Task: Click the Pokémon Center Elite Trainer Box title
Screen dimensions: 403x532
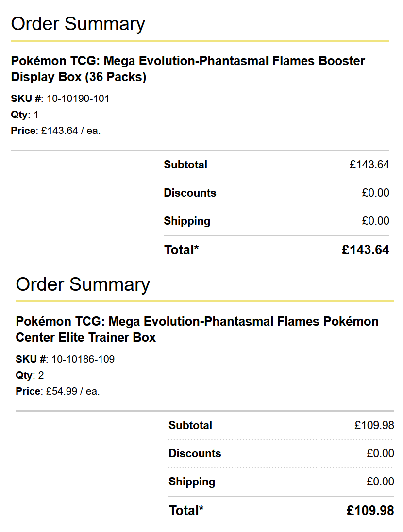Action: [x=197, y=330]
